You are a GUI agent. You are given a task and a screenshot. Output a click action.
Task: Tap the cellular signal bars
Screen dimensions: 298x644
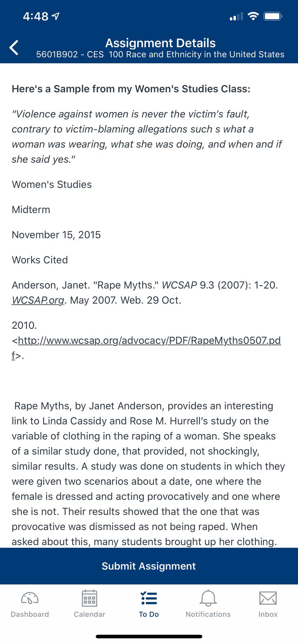(x=236, y=17)
